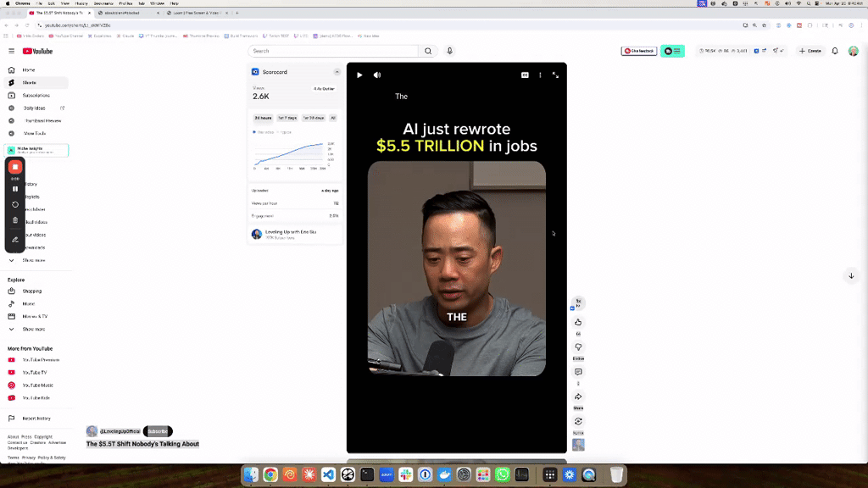Open YouTube notifications bell

coord(835,51)
